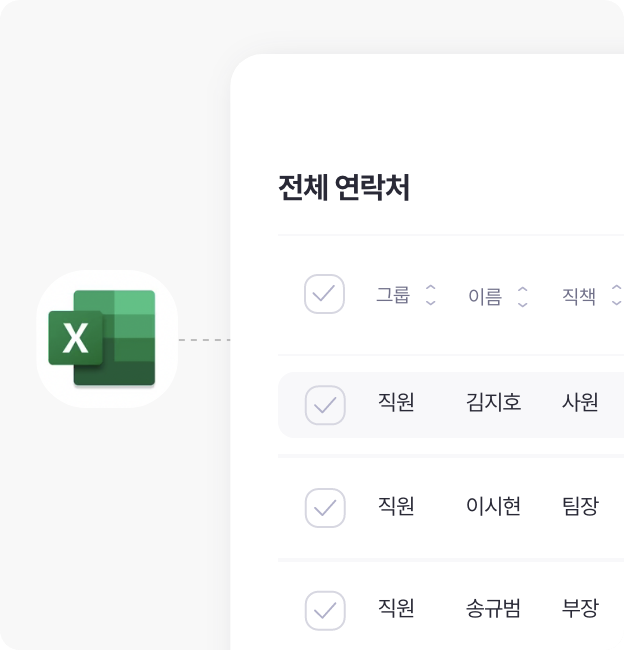Check the box for 송규범 row
The width and height of the screenshot is (624, 650).
(x=325, y=611)
